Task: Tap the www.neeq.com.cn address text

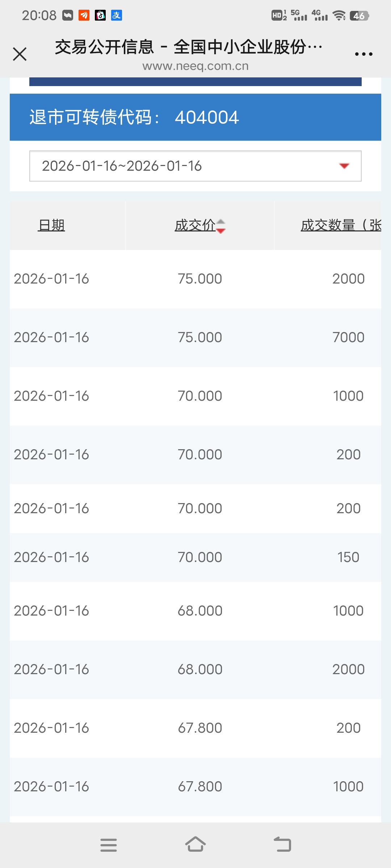Action: point(195,66)
